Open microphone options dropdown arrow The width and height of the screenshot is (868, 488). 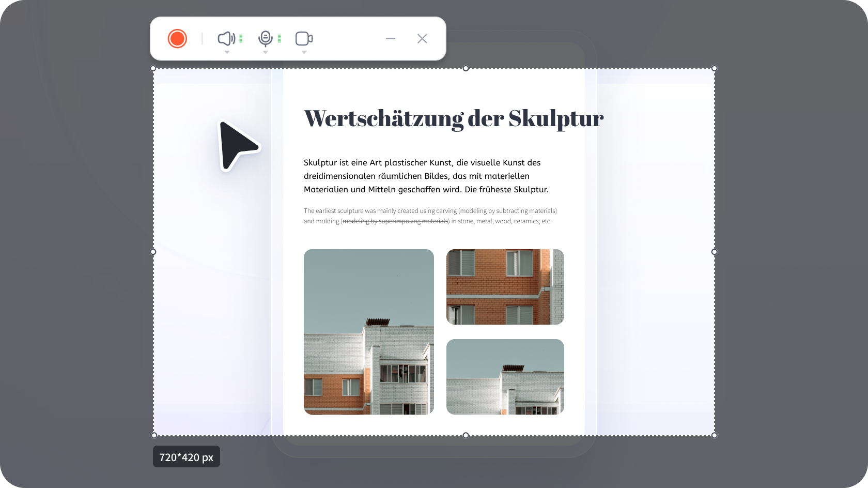pos(266,52)
